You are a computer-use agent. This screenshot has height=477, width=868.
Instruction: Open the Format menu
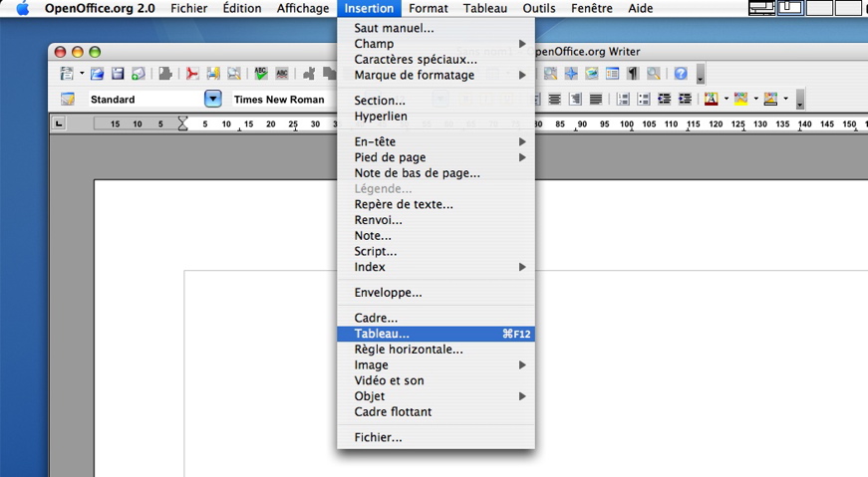(428, 8)
